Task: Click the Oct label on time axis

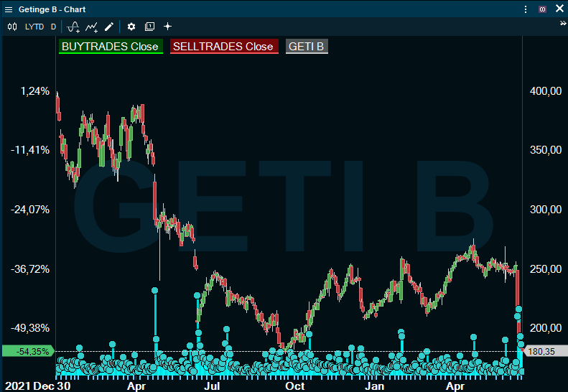Action: (295, 386)
